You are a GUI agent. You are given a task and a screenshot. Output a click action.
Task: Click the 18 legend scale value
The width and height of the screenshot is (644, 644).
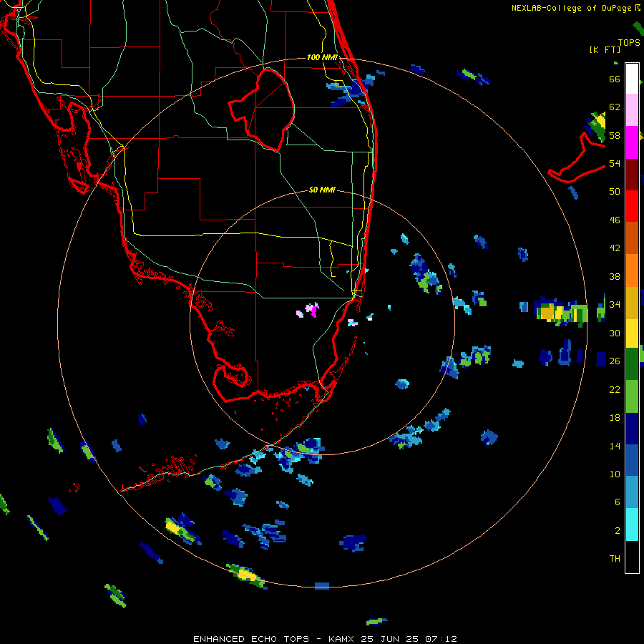615,418
